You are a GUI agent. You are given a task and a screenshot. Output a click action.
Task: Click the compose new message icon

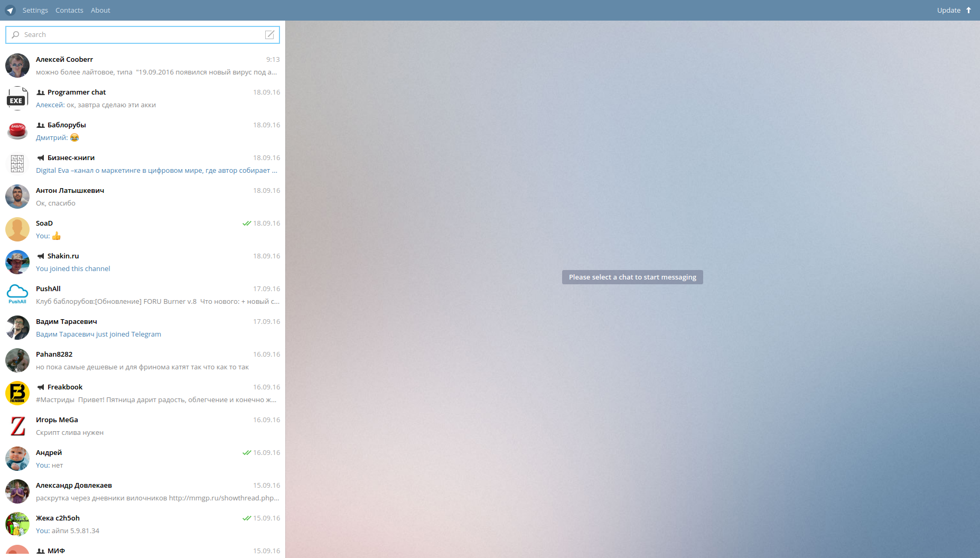point(269,34)
